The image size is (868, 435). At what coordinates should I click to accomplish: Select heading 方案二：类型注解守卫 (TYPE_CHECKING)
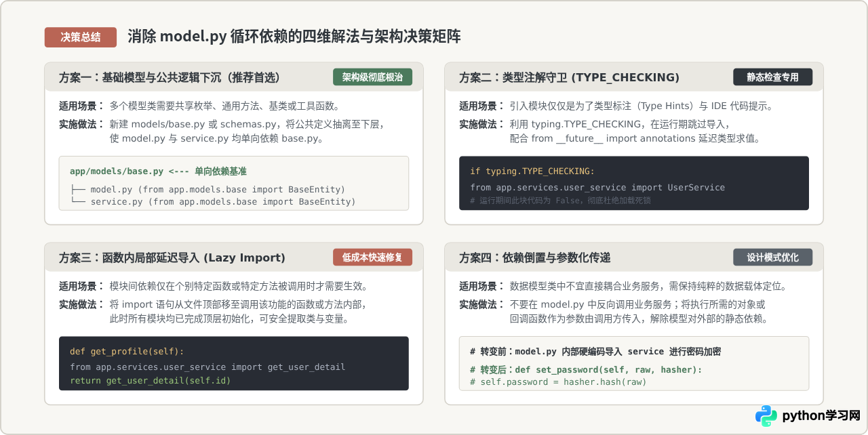click(x=569, y=77)
